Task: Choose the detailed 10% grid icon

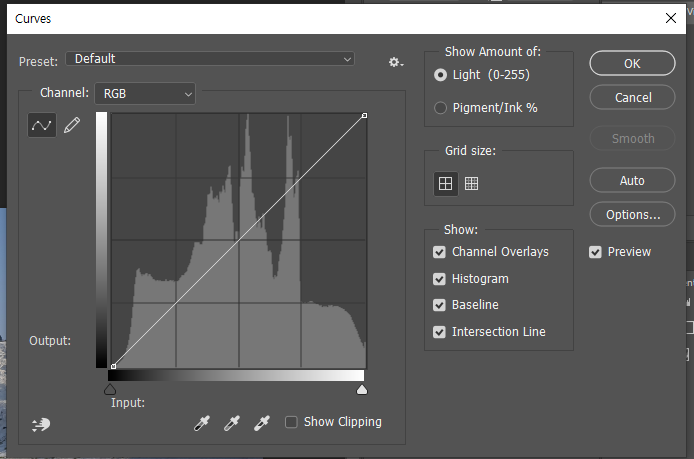Action: (471, 183)
